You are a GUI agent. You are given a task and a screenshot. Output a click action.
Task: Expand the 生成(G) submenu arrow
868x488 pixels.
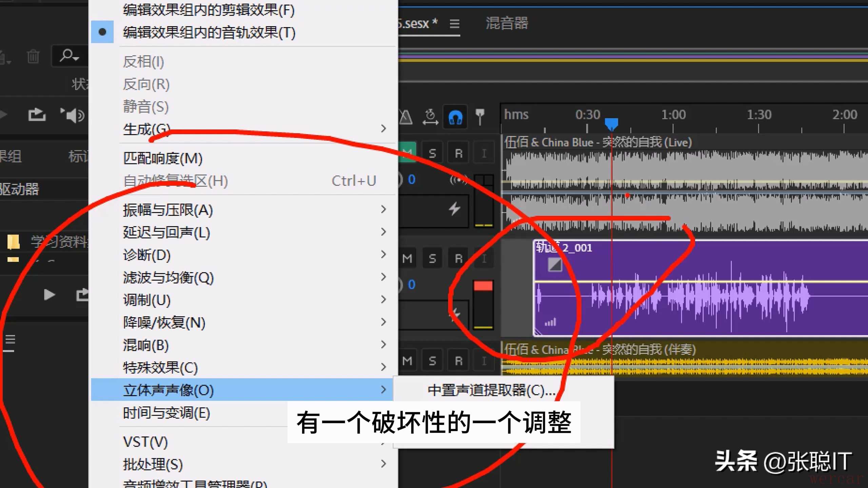pos(383,129)
